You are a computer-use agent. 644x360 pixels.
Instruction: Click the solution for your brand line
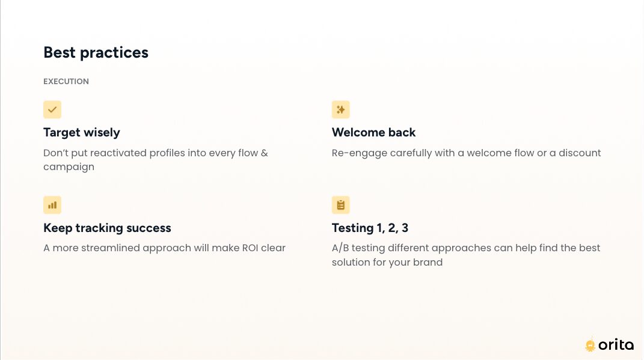387,262
